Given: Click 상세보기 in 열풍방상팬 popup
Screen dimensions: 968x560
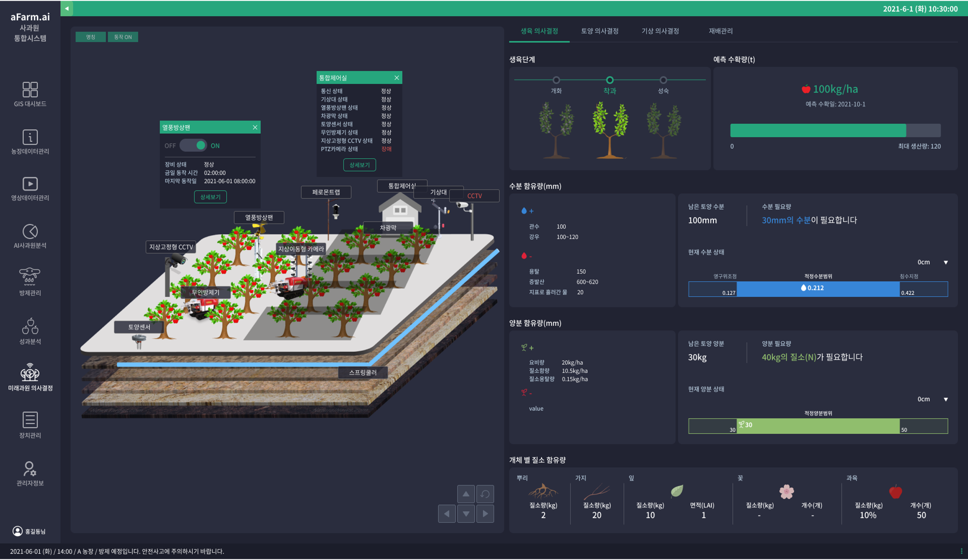Looking at the screenshot, I should 210,197.
